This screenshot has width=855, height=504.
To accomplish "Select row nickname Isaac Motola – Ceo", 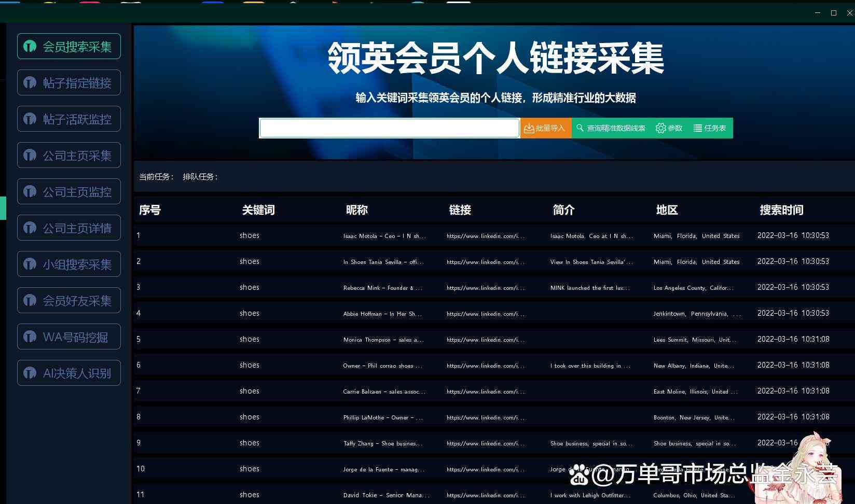I will tap(384, 236).
